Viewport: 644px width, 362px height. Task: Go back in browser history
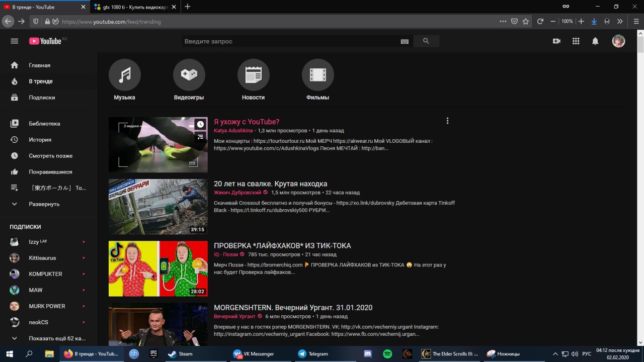point(8,22)
